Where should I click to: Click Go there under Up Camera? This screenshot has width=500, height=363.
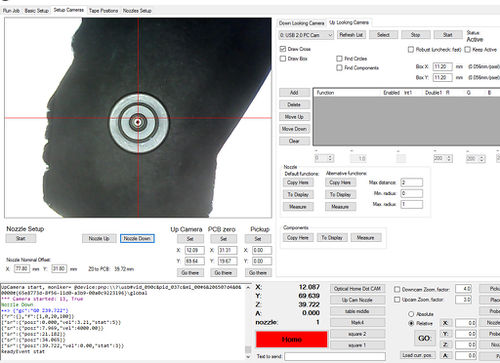190,273
